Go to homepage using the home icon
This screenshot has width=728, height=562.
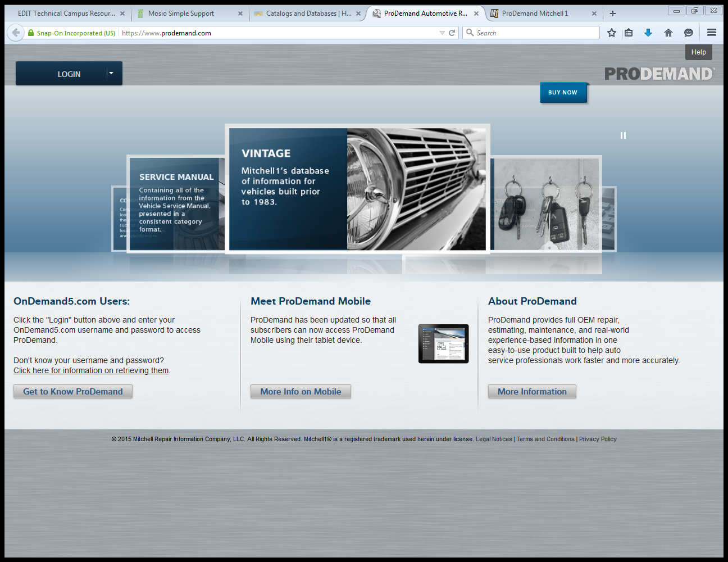pyautogui.click(x=668, y=33)
